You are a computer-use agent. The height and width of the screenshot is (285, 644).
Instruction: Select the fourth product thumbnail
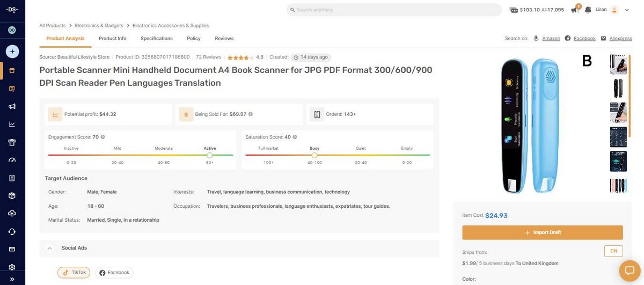pos(618,137)
